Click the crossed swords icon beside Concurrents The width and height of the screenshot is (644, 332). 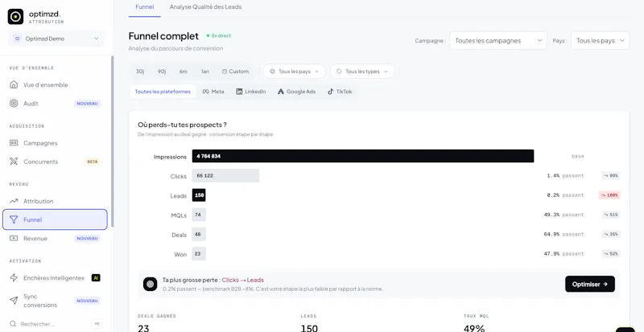(x=14, y=162)
